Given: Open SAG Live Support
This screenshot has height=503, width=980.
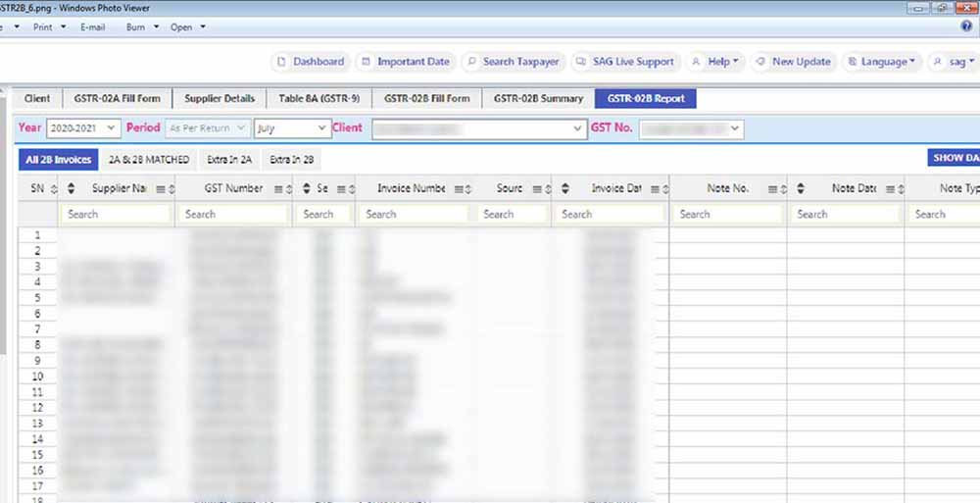Looking at the screenshot, I should click(x=625, y=62).
